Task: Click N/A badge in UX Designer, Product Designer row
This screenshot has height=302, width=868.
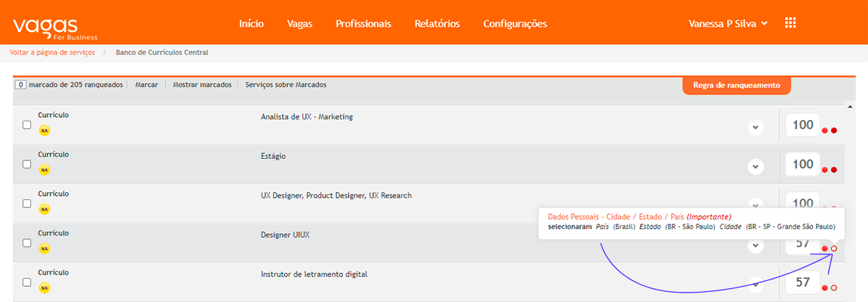Action: [x=44, y=210]
